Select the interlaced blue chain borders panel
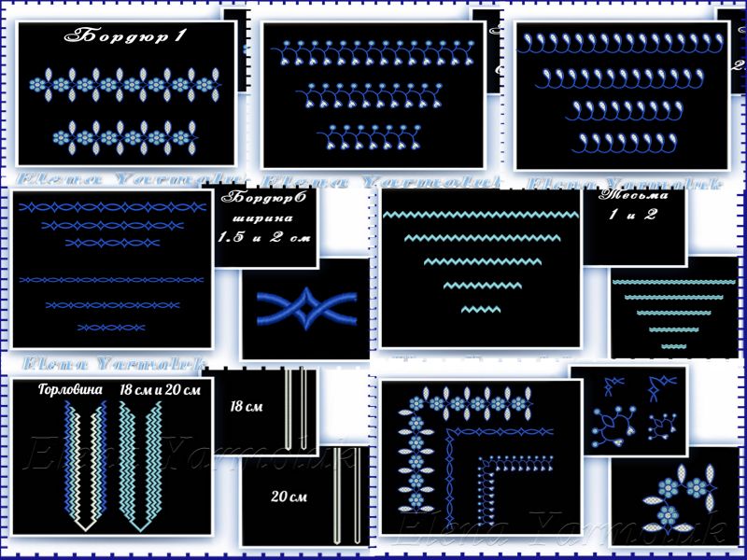 click(x=112, y=269)
